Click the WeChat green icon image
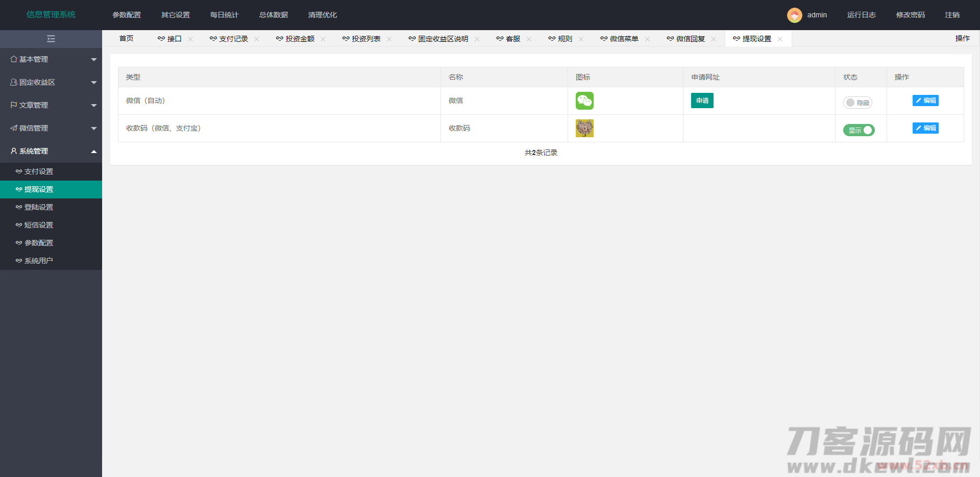Screen dimensions: 980x477 [x=584, y=101]
